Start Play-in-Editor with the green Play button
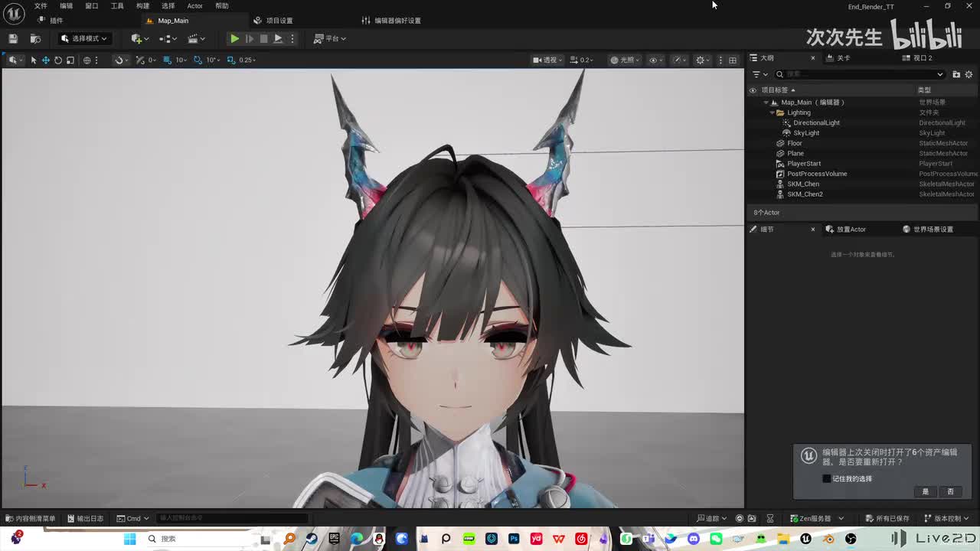The width and height of the screenshot is (980, 551). coord(235,38)
